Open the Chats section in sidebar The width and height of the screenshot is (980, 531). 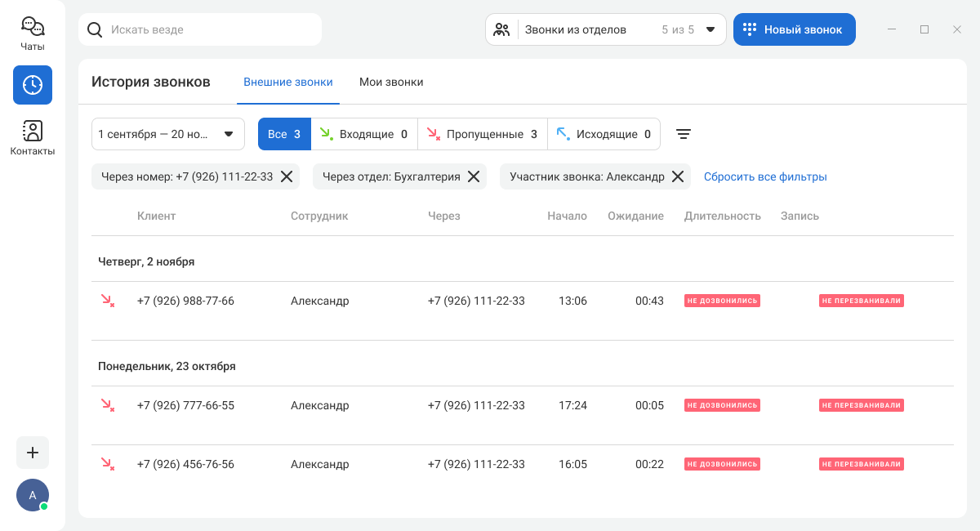click(33, 33)
